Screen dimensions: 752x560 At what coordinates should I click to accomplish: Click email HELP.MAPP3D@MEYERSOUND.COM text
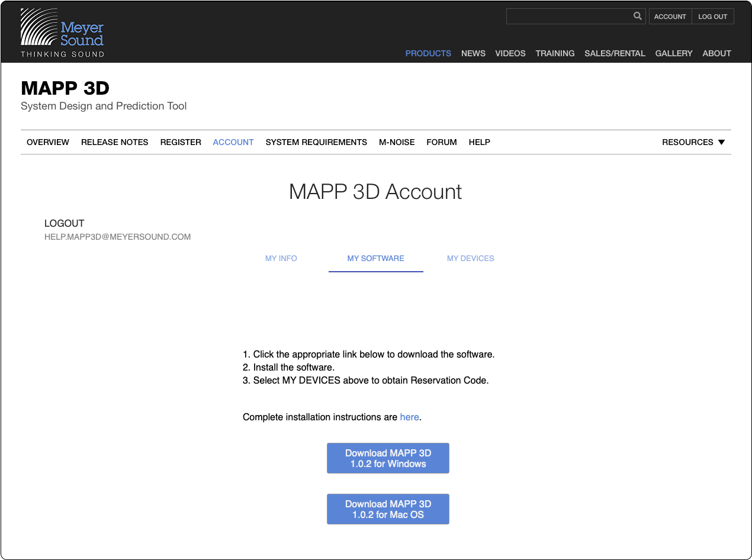(118, 237)
